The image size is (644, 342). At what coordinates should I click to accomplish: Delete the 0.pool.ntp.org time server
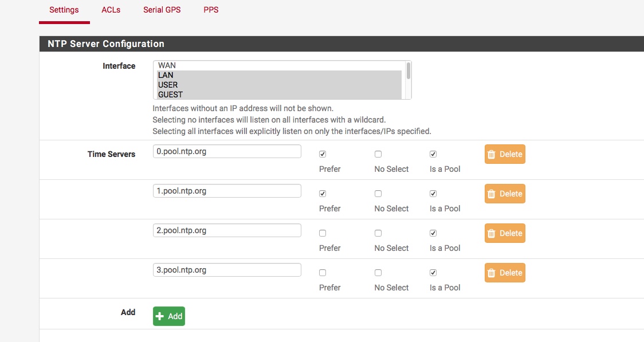pos(505,154)
